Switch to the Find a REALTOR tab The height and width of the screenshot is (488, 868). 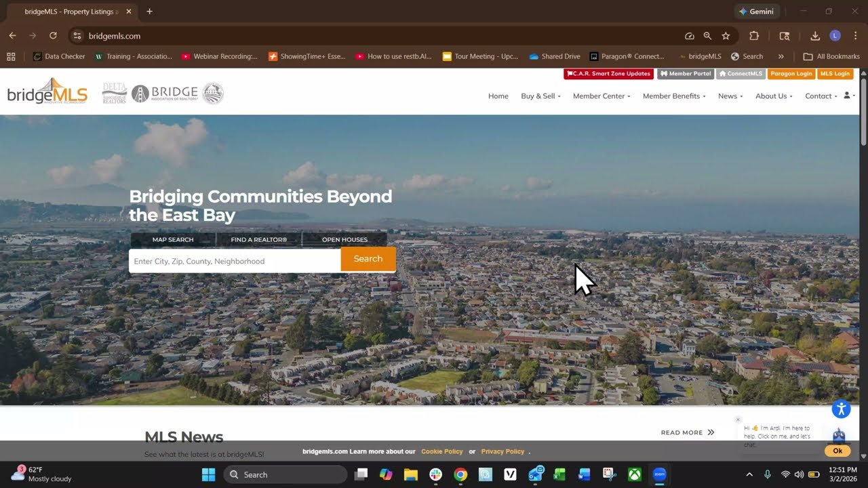pyautogui.click(x=259, y=240)
